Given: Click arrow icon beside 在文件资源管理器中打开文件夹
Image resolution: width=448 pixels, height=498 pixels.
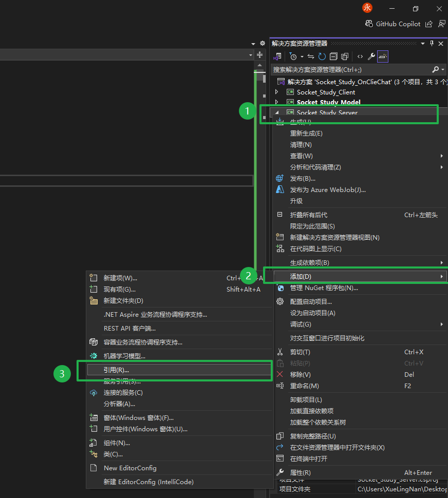Looking at the screenshot, I should point(279,447).
